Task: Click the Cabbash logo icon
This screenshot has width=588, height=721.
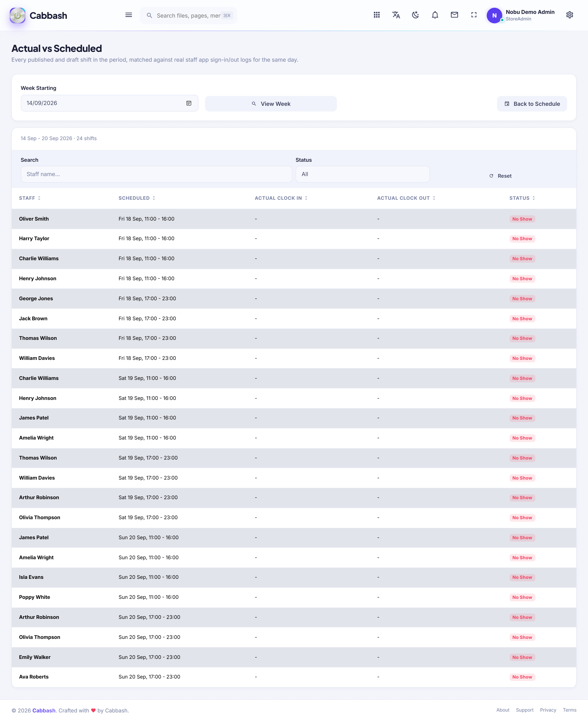Action: pyautogui.click(x=18, y=15)
